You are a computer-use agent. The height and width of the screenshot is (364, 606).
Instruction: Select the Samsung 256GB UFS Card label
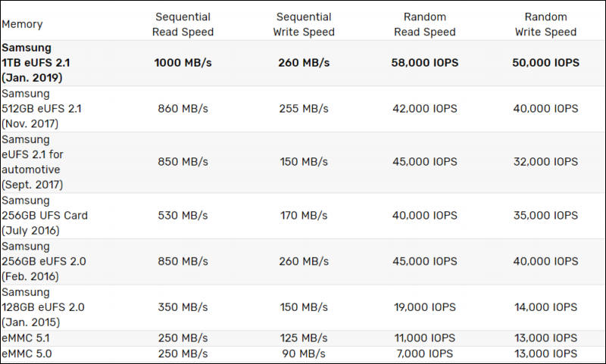pyautogui.click(x=45, y=216)
